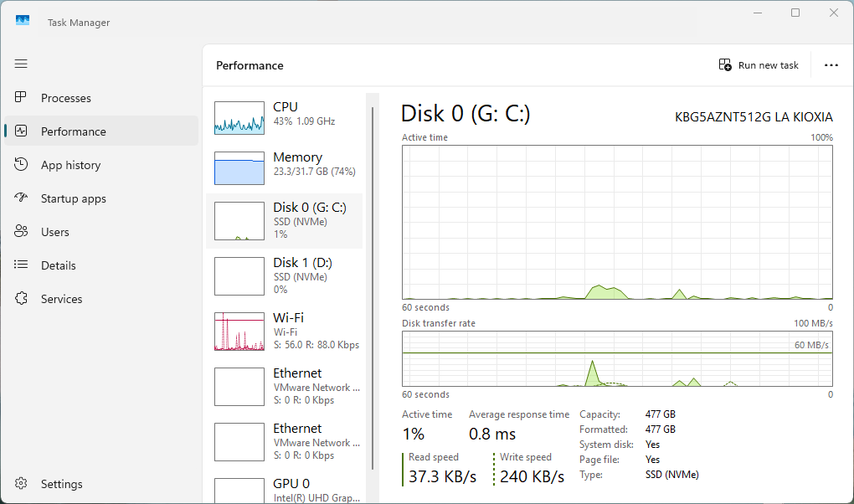The height and width of the screenshot is (504, 854).
Task: Select the first Ethernet VMware adapter thumbnail
Action: (239, 387)
